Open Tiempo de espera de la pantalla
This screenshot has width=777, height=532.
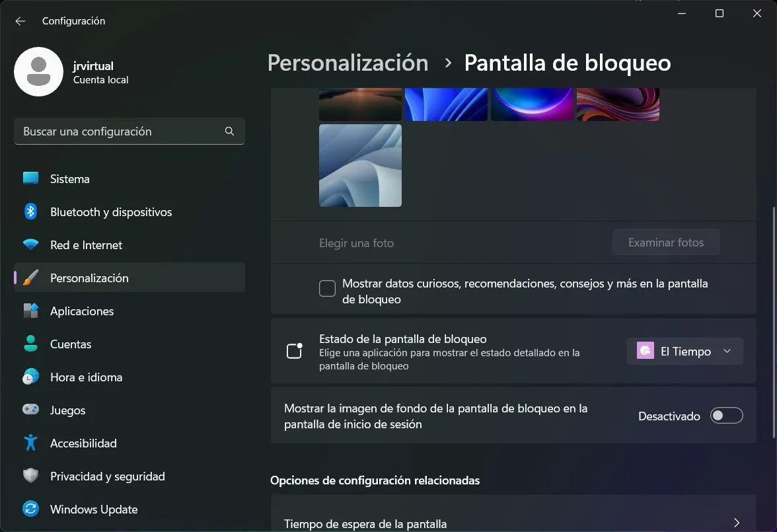(513, 513)
